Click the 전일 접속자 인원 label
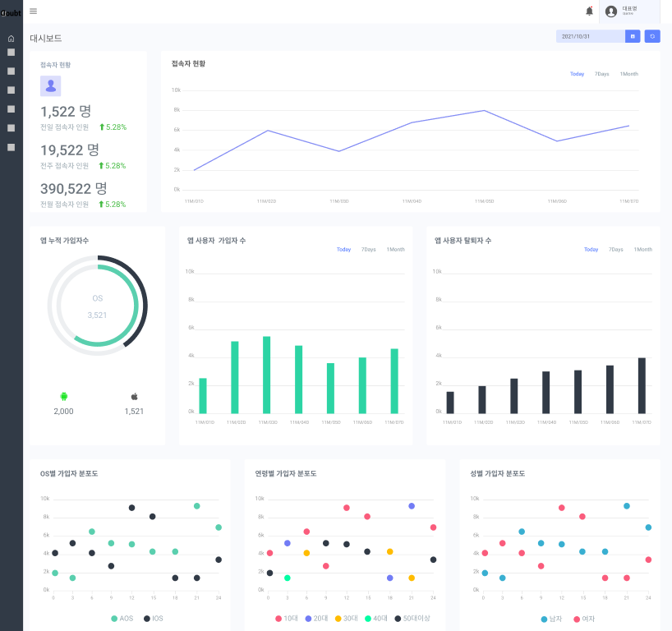 click(64, 127)
